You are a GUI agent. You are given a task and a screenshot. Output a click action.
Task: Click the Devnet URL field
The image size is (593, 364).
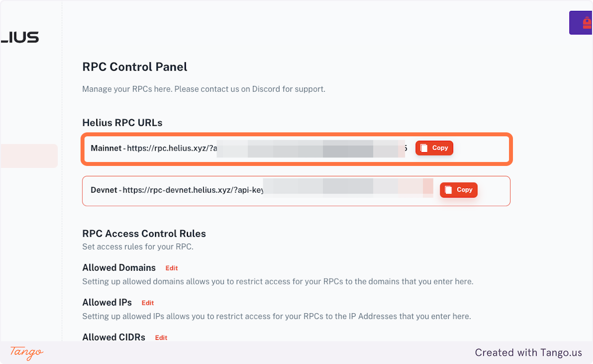[x=222, y=190]
